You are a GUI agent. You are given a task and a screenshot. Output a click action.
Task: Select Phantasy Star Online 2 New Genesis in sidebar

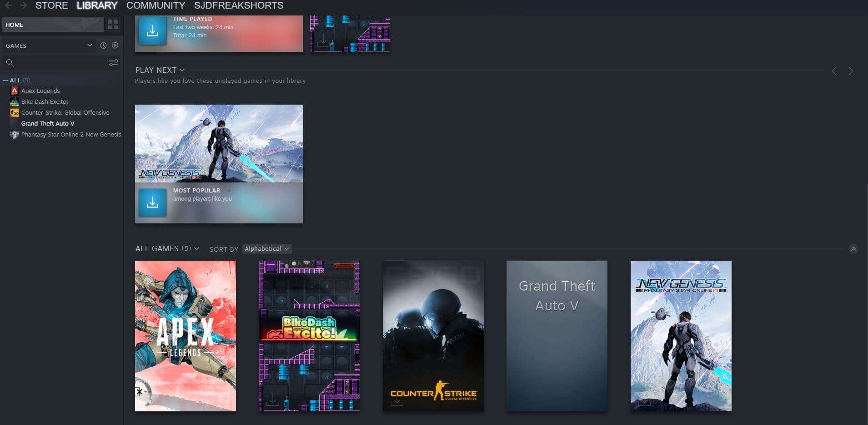click(x=71, y=134)
